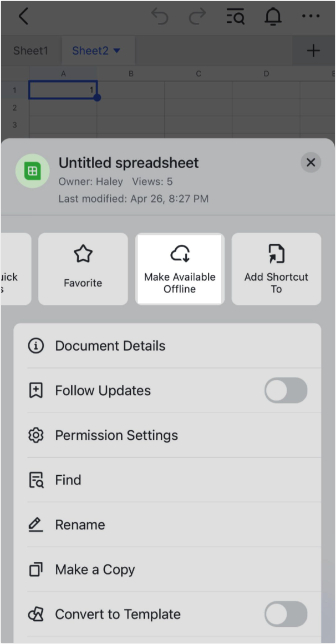This screenshot has width=336, height=644.
Task: Open Document Details via the info icon
Action: coord(36,345)
